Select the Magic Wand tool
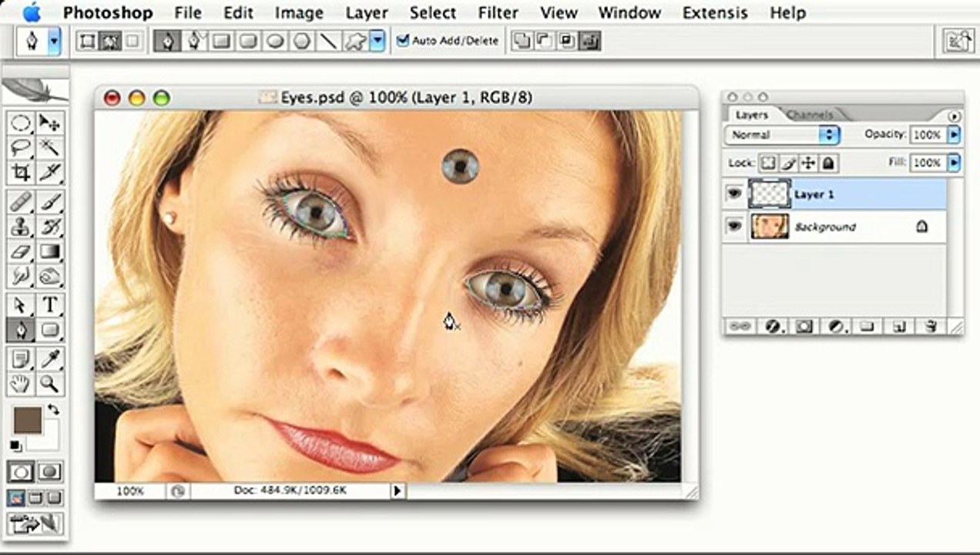This screenshot has height=555, width=980. coord(50,147)
